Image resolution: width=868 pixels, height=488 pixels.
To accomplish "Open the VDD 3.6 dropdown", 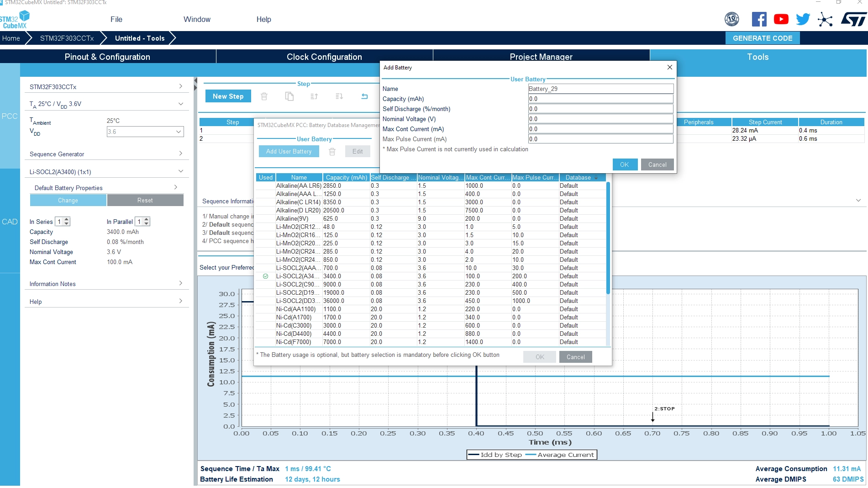I will [x=145, y=132].
